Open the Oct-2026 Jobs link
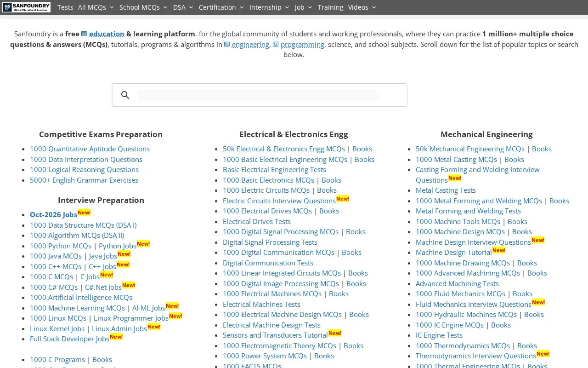This screenshot has width=588, height=368. pyautogui.click(x=53, y=215)
